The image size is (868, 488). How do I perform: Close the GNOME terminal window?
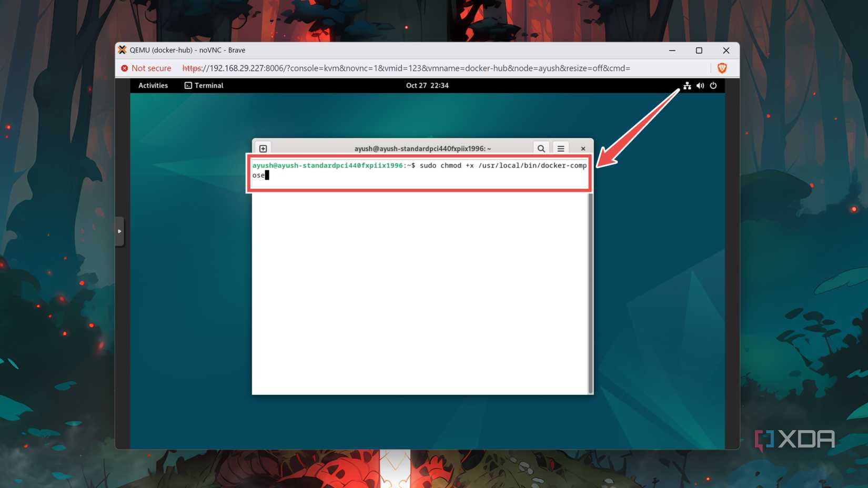point(583,148)
